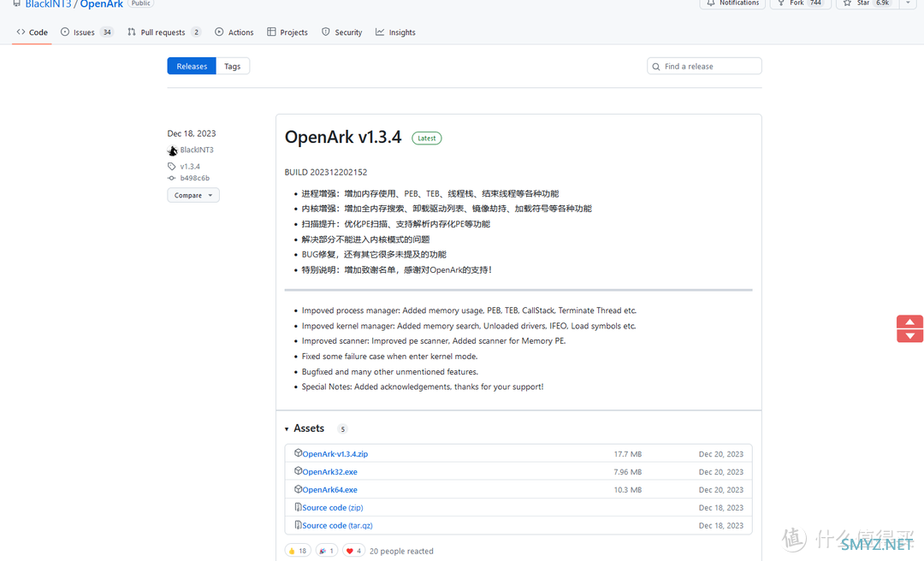Download OpenArk64.exe
924x561 pixels.
(329, 490)
